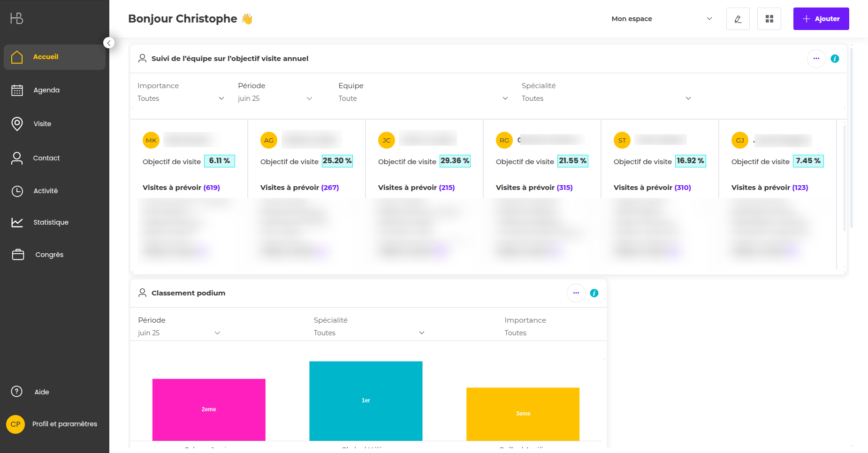Click the Ajouter button

point(821,19)
